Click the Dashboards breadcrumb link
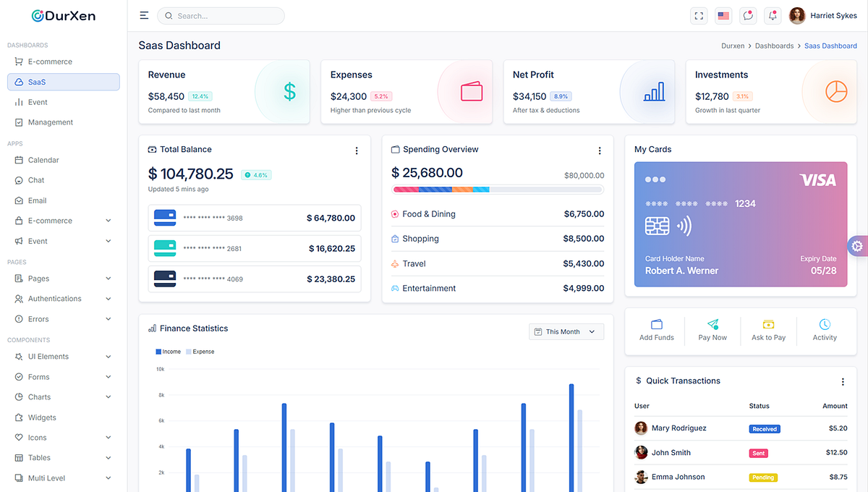The height and width of the screenshot is (492, 868). pyautogui.click(x=774, y=45)
